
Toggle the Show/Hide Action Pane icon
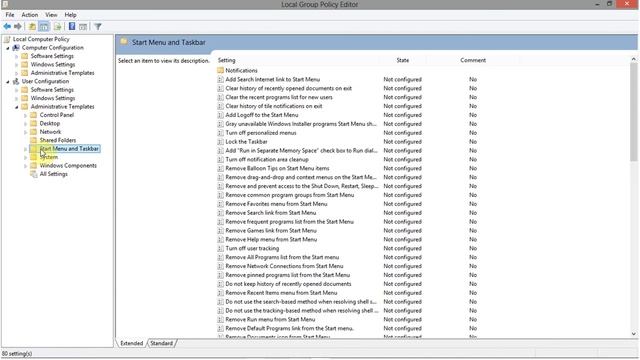pos(83,27)
